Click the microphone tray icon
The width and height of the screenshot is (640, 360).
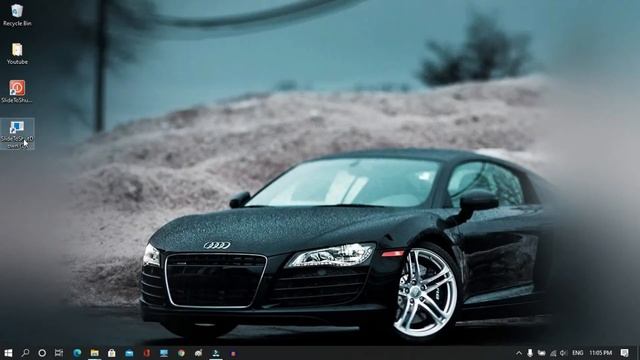click(530, 353)
